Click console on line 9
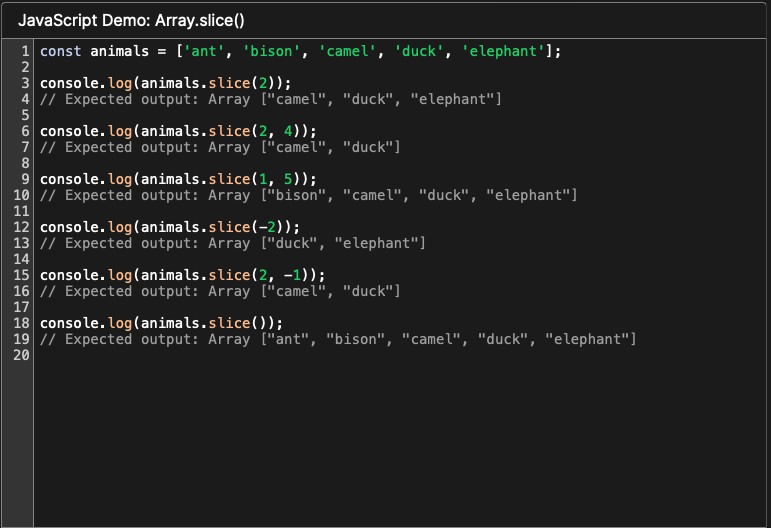 [68, 179]
